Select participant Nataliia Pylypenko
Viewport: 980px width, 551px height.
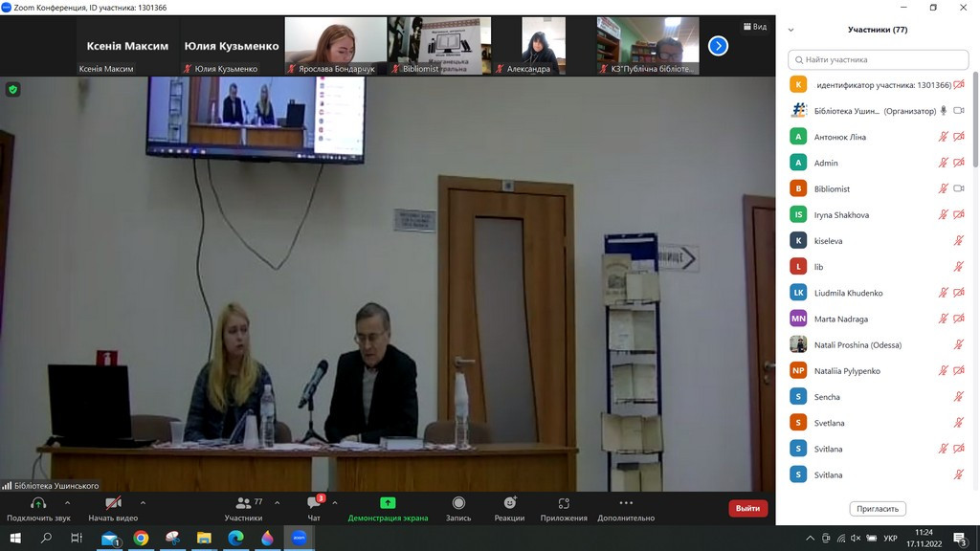(879, 371)
